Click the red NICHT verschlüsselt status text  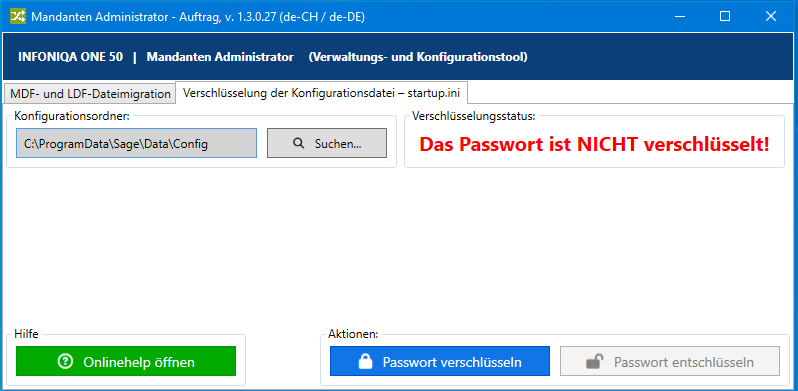pos(594,145)
